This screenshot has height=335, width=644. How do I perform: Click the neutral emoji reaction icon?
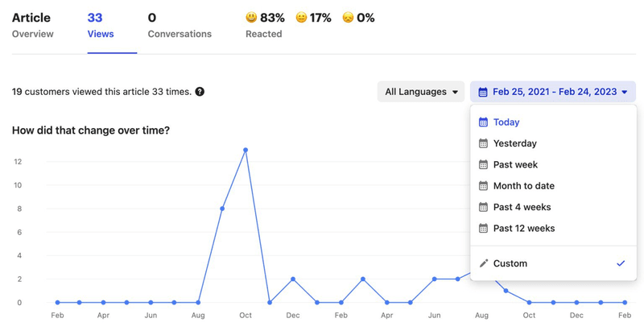301,18
